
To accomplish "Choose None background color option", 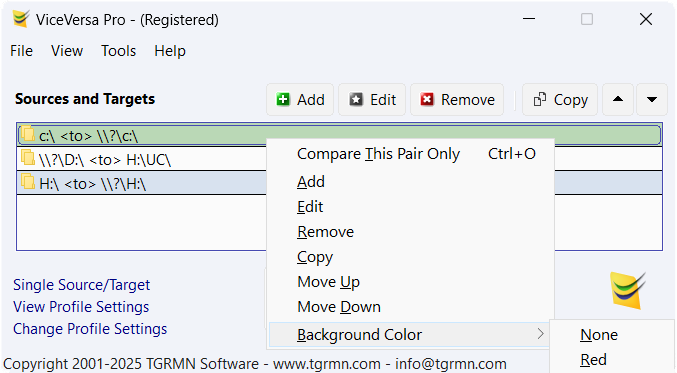I will click(x=599, y=335).
